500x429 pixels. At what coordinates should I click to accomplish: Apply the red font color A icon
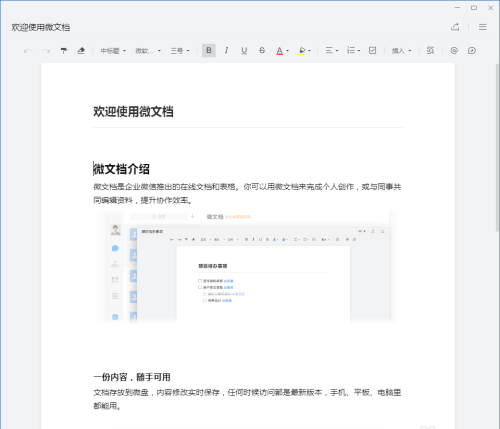[x=279, y=51]
